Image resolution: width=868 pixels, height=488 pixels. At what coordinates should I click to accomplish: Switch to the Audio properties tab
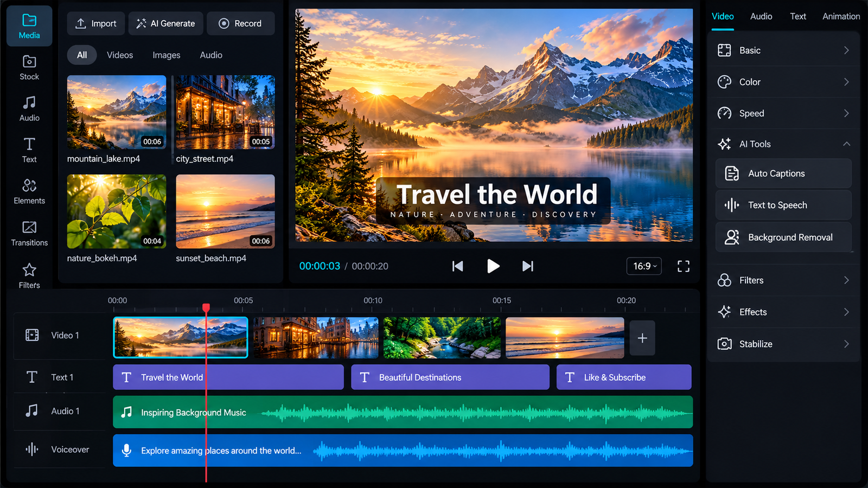(x=761, y=16)
